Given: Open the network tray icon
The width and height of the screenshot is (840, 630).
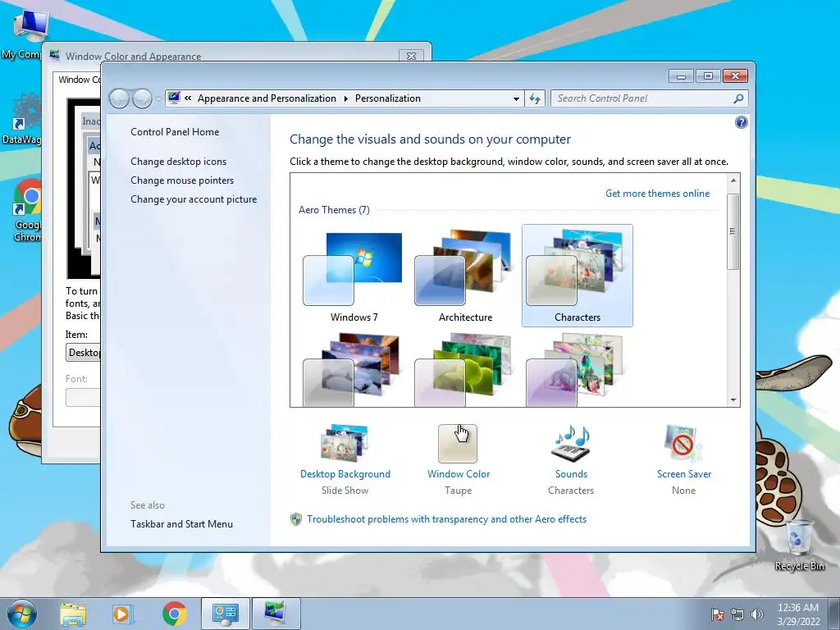Looking at the screenshot, I should pyautogui.click(x=737, y=614).
